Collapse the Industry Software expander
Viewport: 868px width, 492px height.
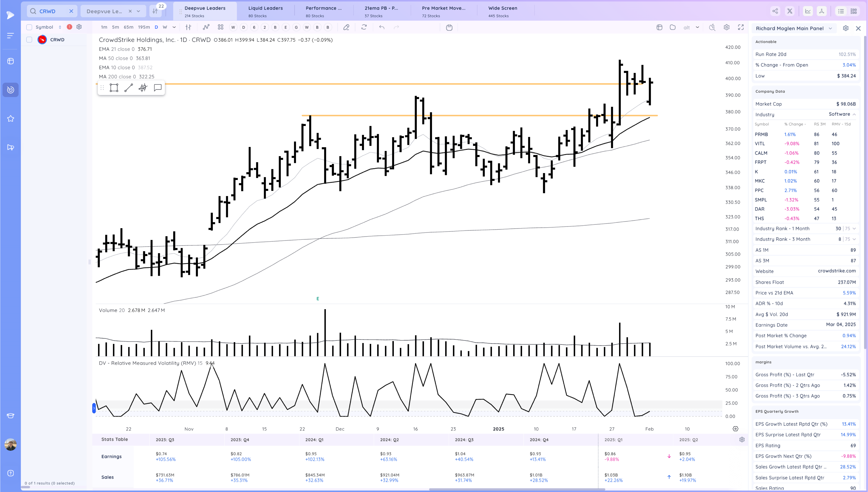click(854, 115)
